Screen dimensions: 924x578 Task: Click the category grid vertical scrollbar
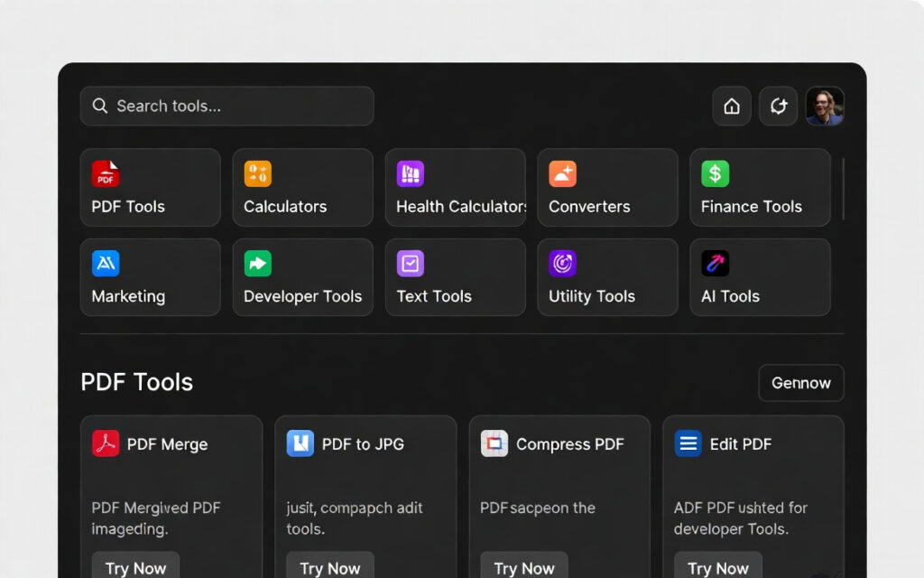click(844, 189)
